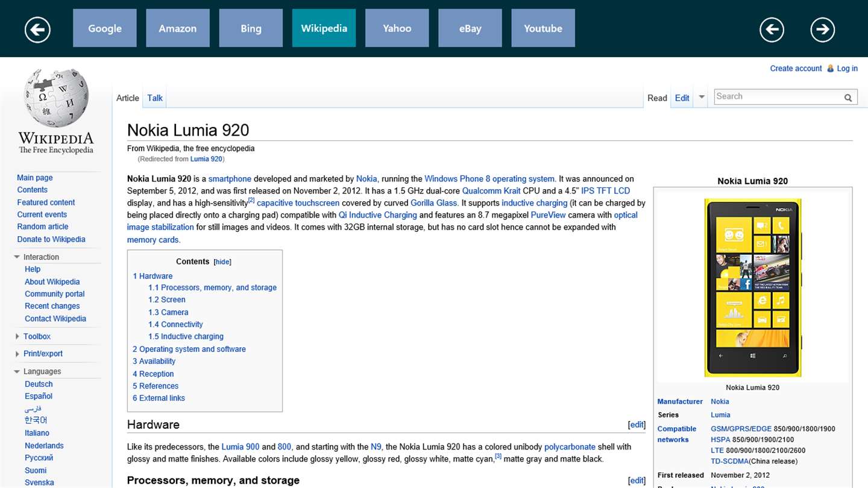Image resolution: width=868 pixels, height=488 pixels.
Task: Go forward with the right arrow icon
Action: coord(822,29)
